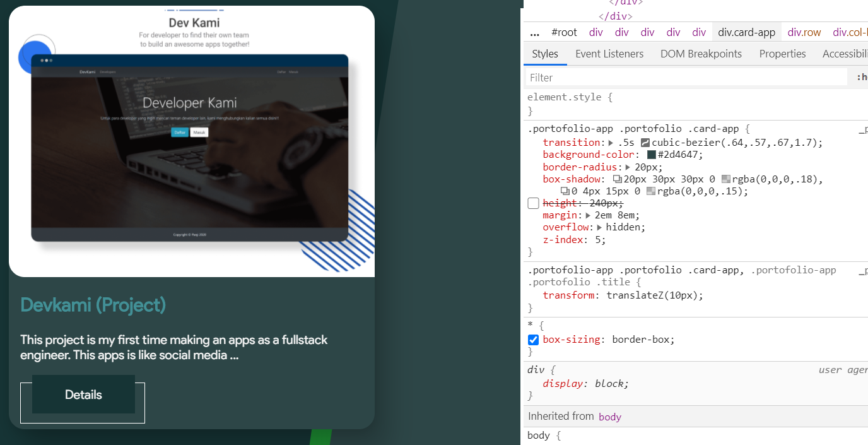
Task: Open the Accessibility tab
Action: tap(845, 54)
